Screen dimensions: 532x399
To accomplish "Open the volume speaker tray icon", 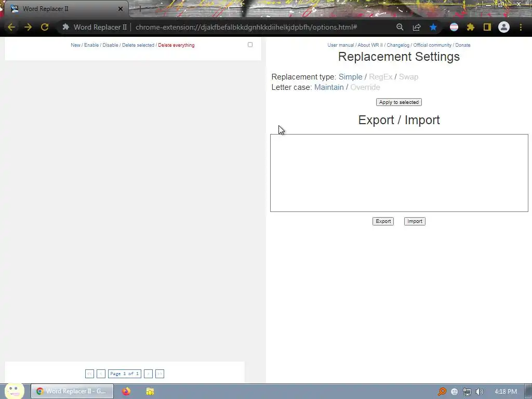I will 479,392.
